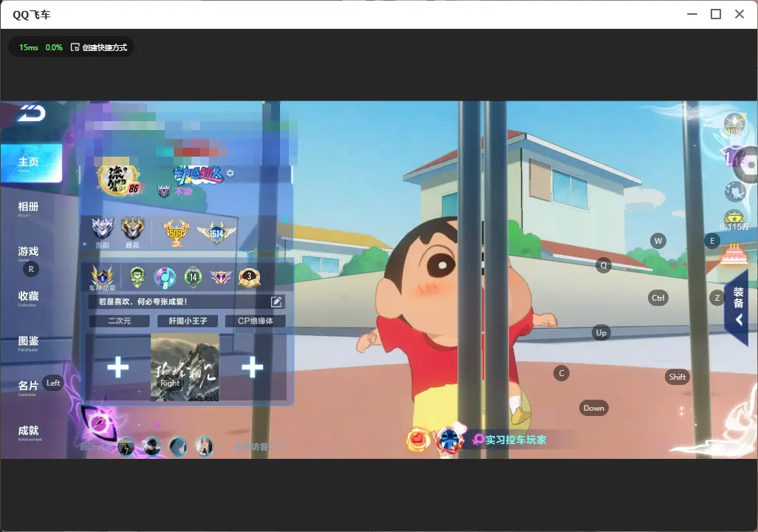Click the 实习控车玩家 title label
Screen dimensions: 758x532
[x=516, y=440]
